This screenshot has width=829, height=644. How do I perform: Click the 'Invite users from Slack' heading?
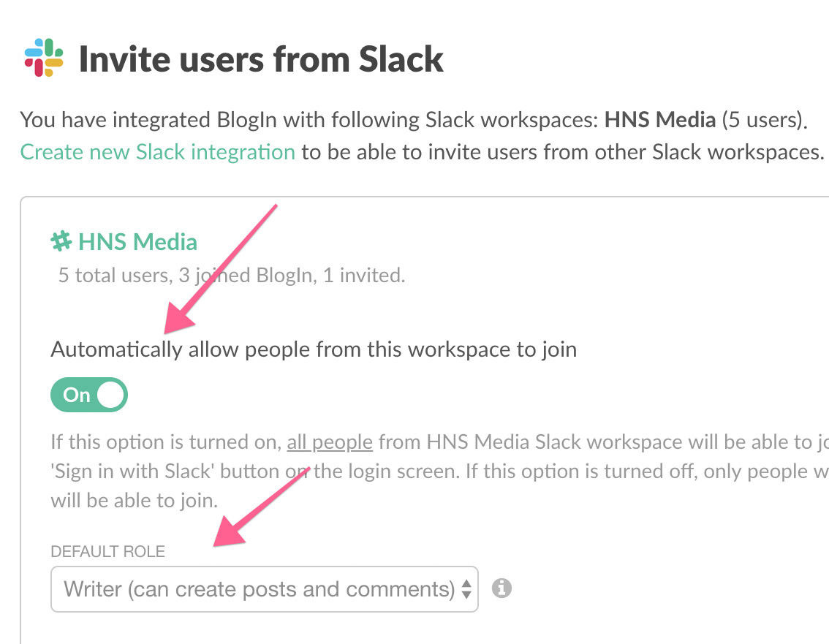(x=261, y=59)
